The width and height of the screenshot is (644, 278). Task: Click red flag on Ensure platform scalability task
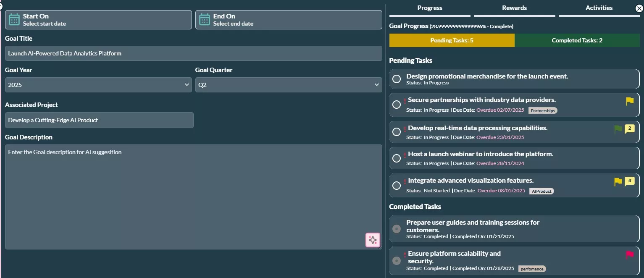[x=630, y=254]
